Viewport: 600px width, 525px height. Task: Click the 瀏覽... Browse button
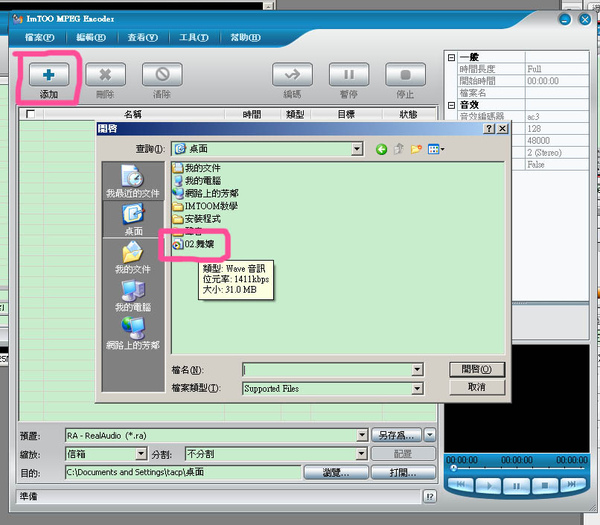coord(336,473)
